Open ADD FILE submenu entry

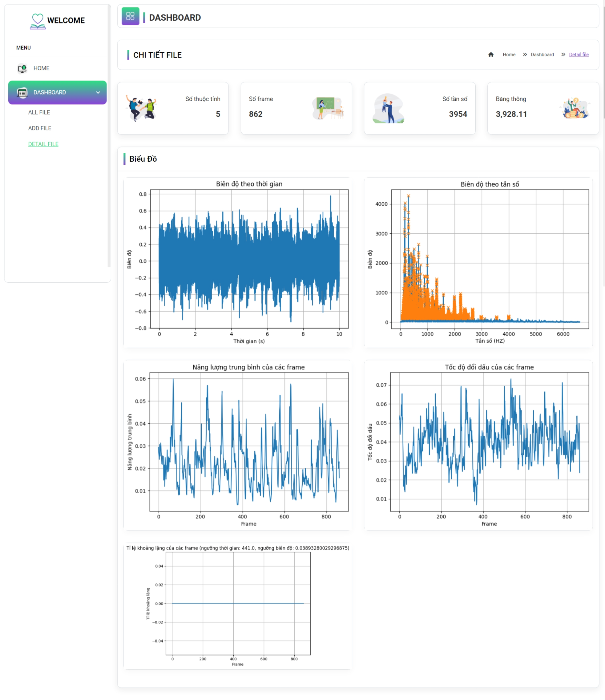pyautogui.click(x=40, y=128)
